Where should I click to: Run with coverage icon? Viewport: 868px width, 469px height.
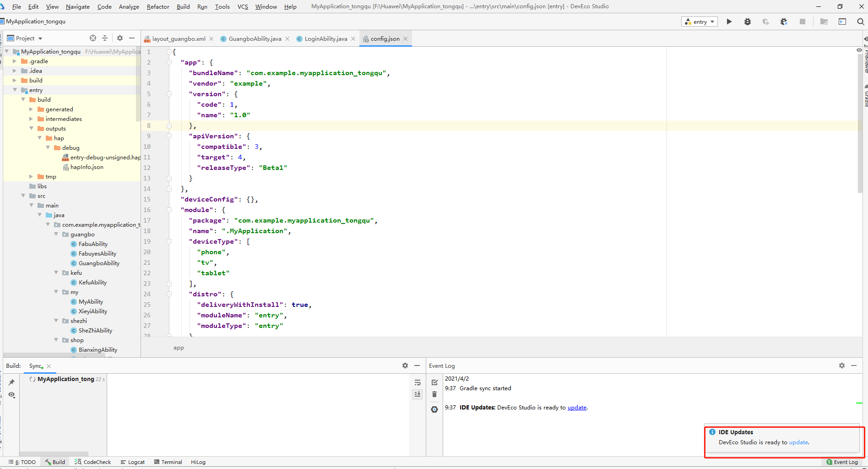tap(766, 22)
